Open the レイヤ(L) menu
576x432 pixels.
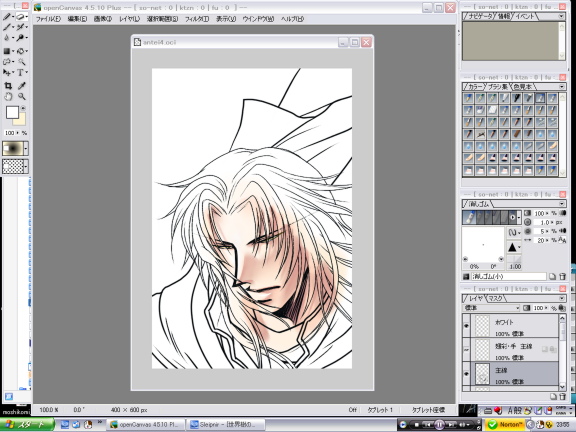click(129, 19)
